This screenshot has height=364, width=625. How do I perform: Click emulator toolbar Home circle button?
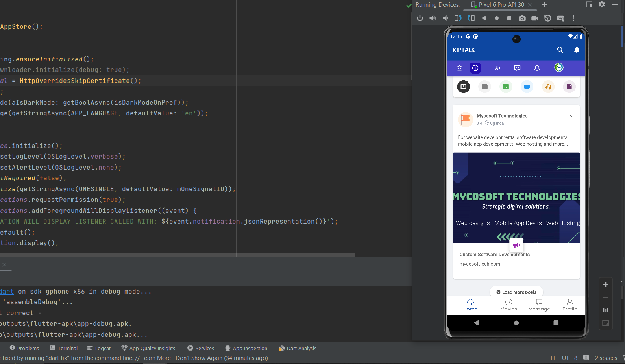point(497,18)
